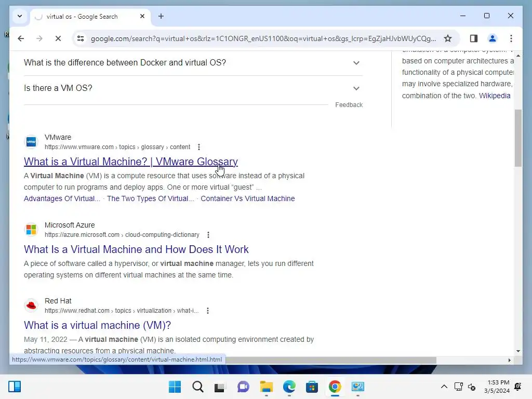
Task: Close the 'virtual os - Google Search' tab
Action: click(x=142, y=16)
